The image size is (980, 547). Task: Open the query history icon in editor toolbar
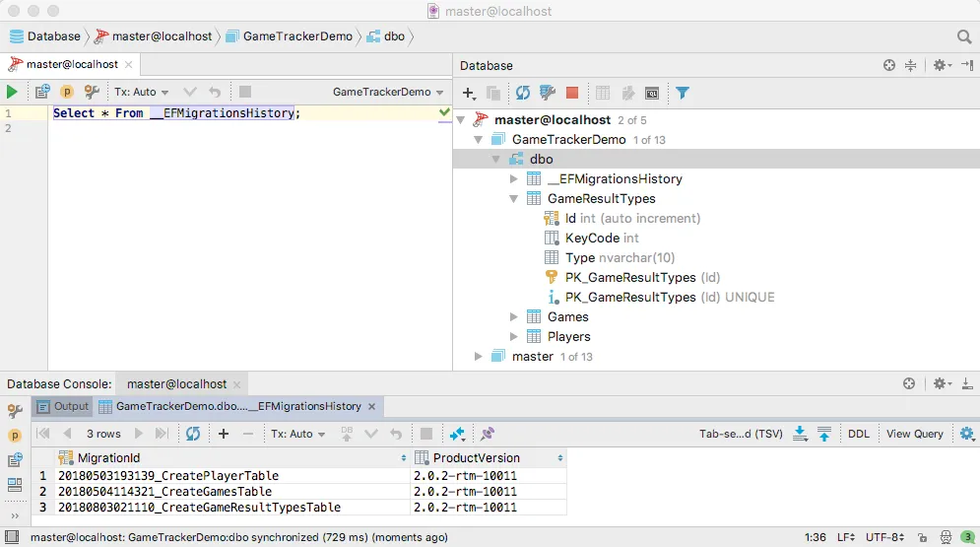[42, 92]
